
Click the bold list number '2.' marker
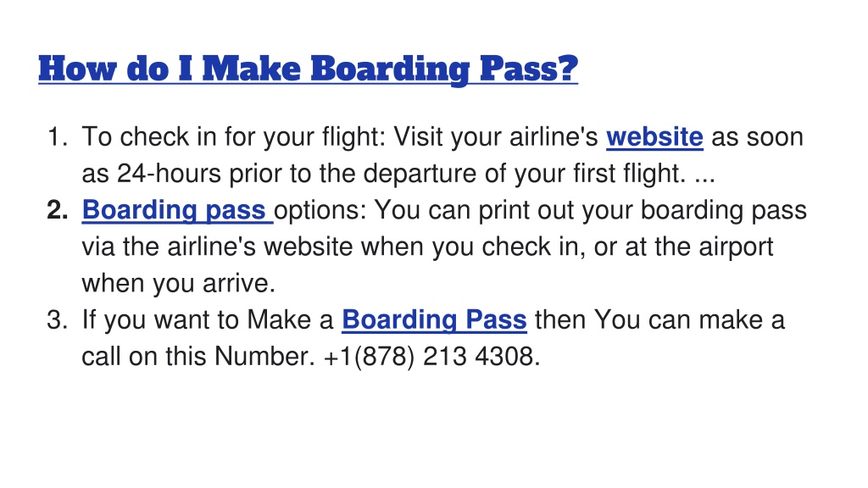pyautogui.click(x=58, y=210)
